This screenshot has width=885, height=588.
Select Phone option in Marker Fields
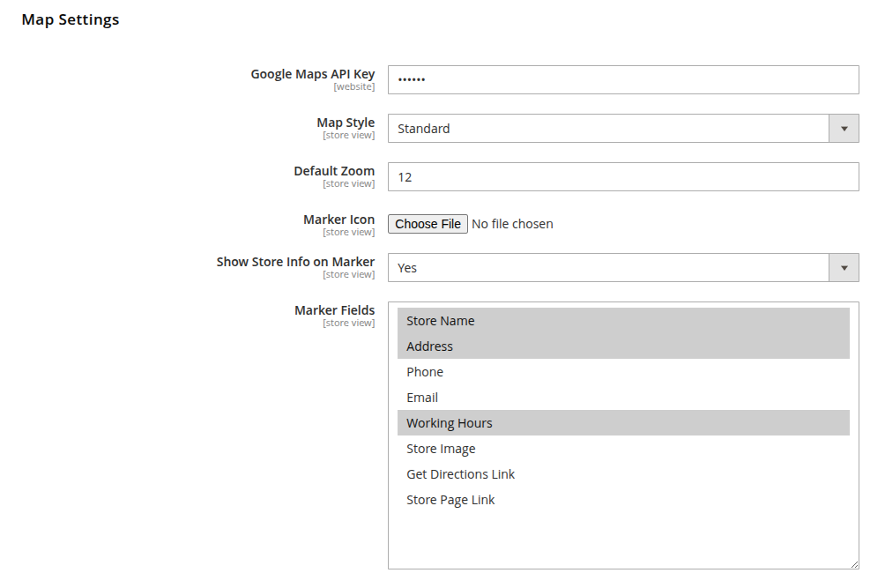pos(623,372)
